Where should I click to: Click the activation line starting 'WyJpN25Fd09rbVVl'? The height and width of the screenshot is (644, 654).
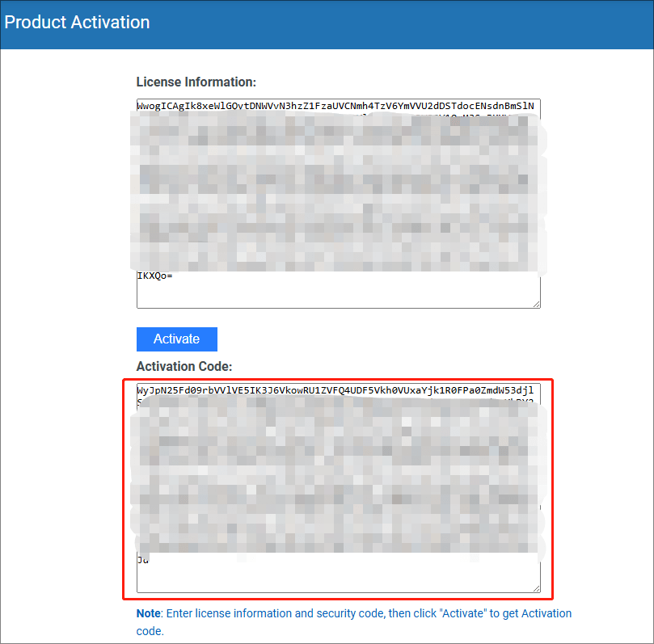pos(335,390)
